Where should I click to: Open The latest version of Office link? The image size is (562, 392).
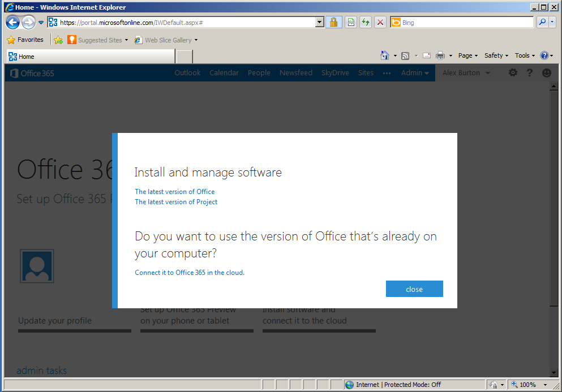point(174,192)
